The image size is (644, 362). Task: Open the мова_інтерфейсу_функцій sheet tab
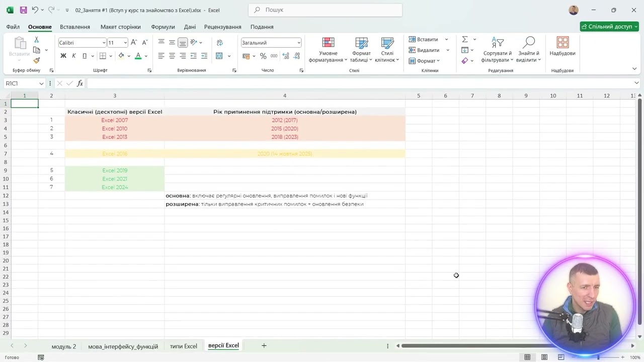(123, 346)
